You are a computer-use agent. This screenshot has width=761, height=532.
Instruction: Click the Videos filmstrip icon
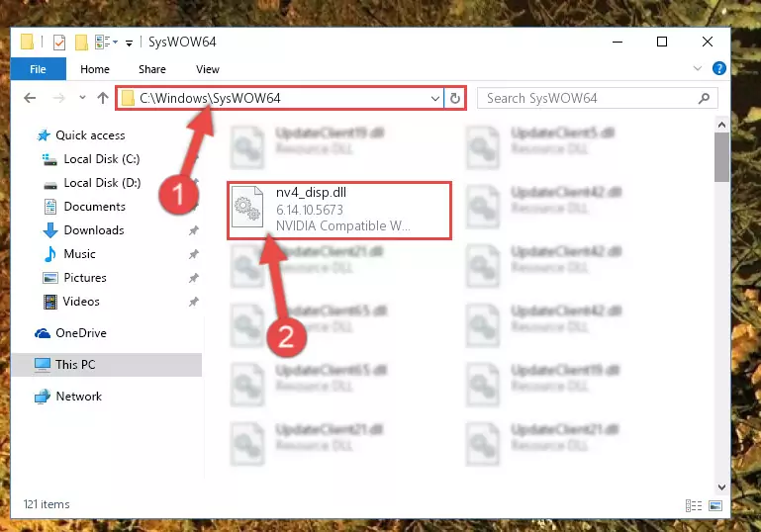pos(50,302)
